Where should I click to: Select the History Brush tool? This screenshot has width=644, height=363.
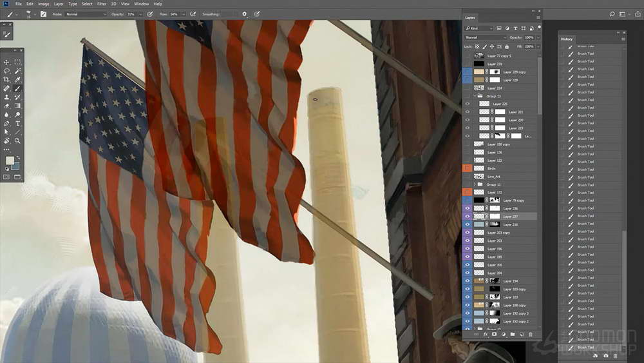[17, 97]
